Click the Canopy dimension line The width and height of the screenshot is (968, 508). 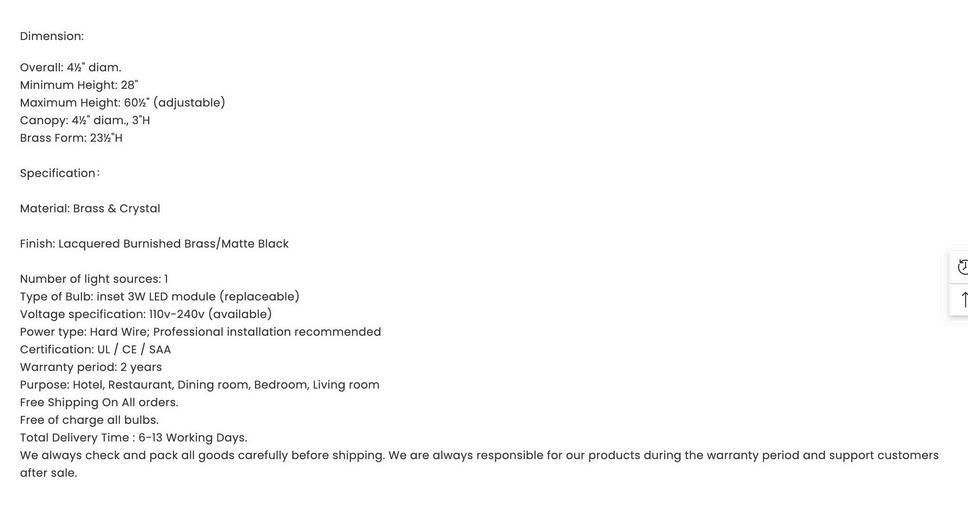coord(85,120)
